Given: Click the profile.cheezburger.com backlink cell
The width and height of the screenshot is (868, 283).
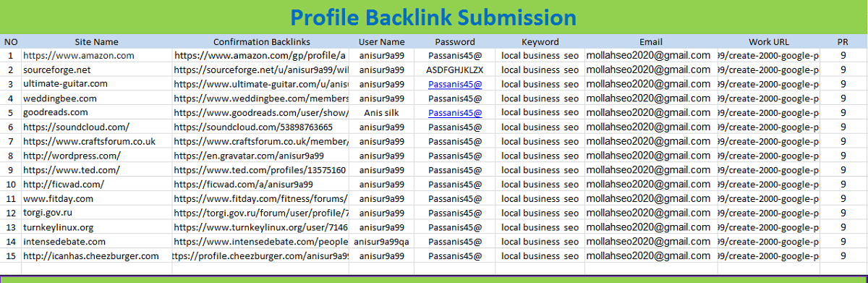Looking at the screenshot, I should (260, 256).
